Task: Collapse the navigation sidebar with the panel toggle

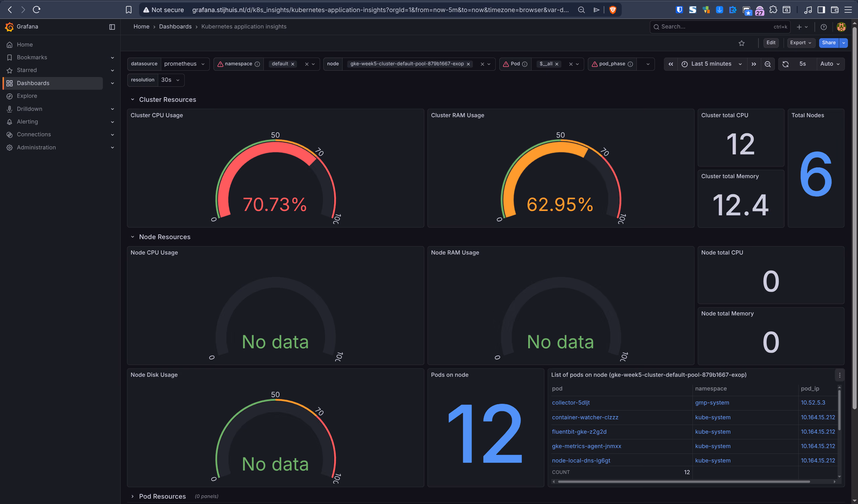Action: (112, 26)
